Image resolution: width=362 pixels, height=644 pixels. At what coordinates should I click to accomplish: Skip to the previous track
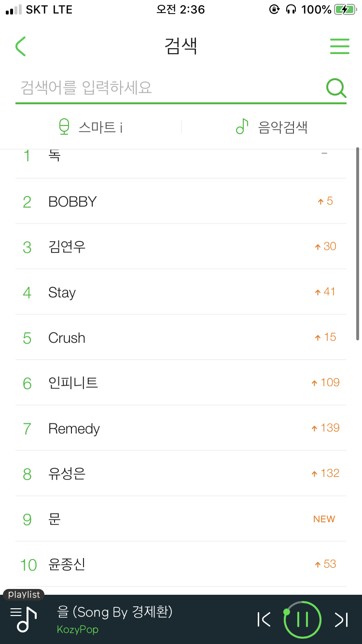[x=264, y=619]
